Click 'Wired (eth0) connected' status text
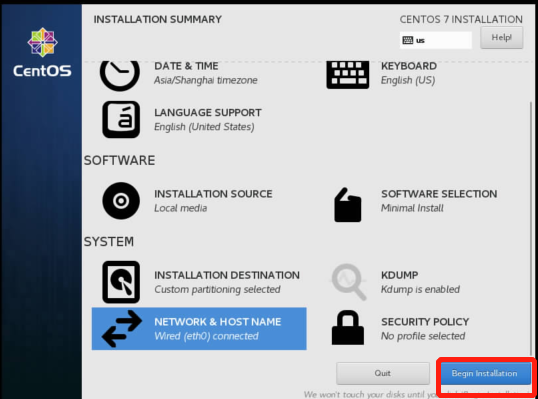The image size is (538, 399). click(207, 336)
